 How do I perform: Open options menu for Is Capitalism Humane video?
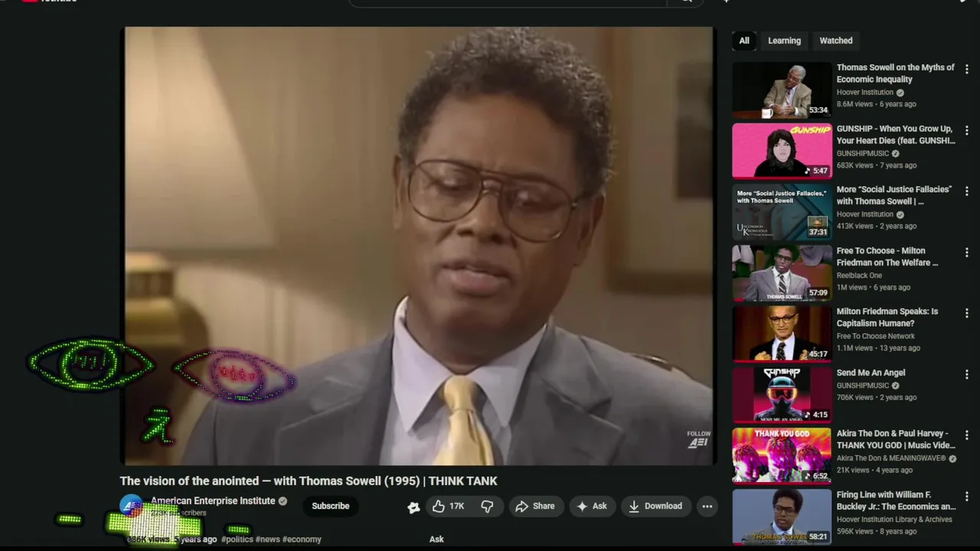click(967, 313)
